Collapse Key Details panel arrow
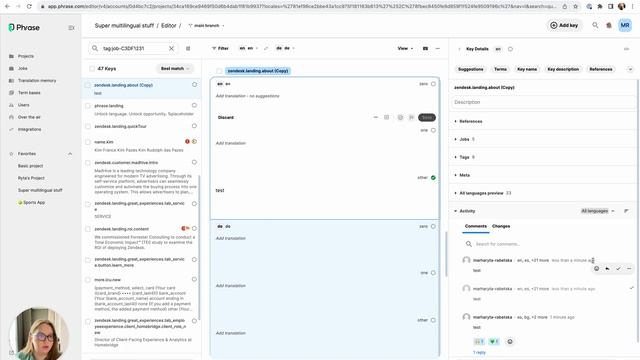Screen dimensions: 640x360 459,49
